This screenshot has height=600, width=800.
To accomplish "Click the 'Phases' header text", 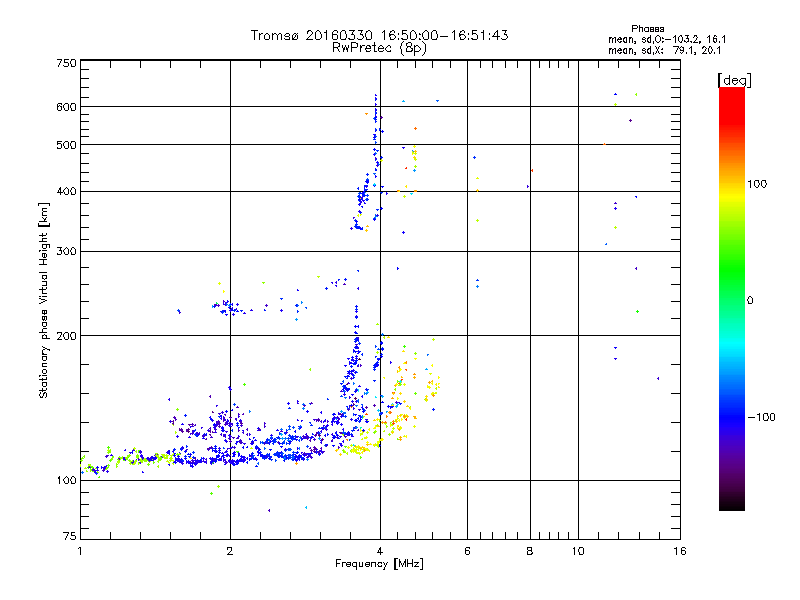I will pos(647,29).
